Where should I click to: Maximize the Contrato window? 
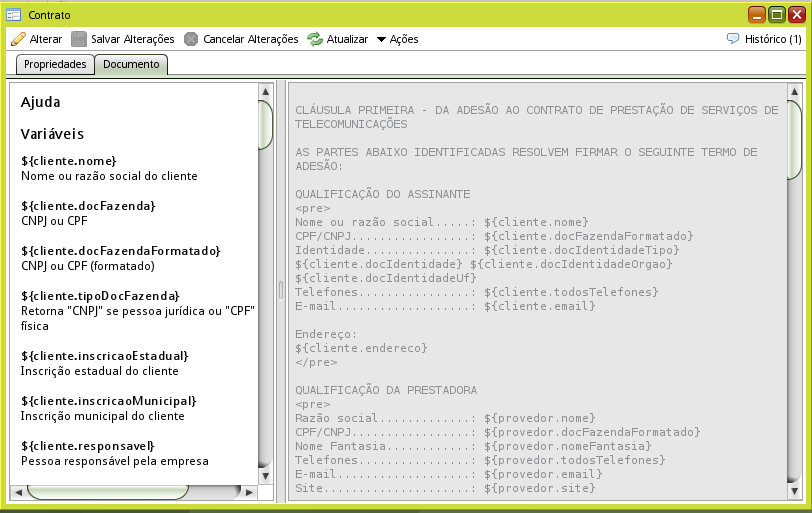[776, 14]
